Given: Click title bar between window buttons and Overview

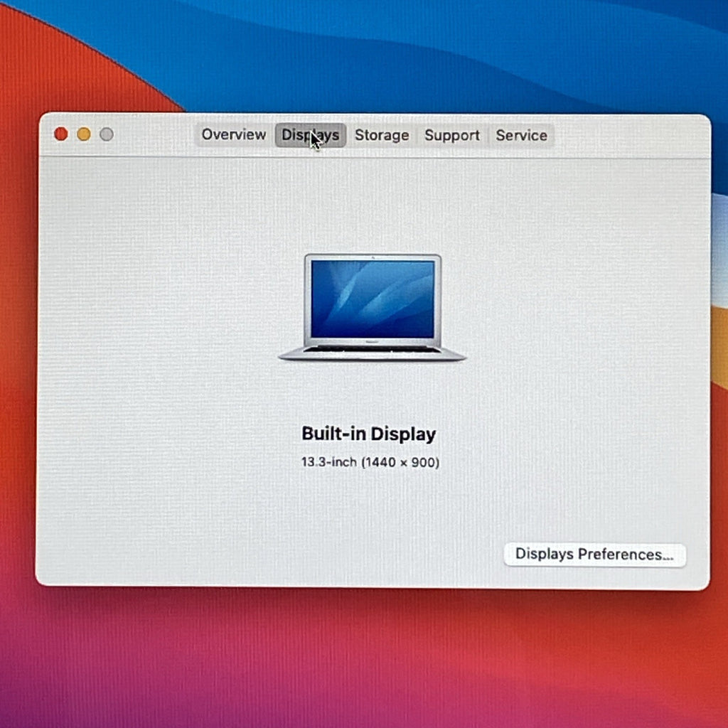Looking at the screenshot, I should (x=154, y=134).
